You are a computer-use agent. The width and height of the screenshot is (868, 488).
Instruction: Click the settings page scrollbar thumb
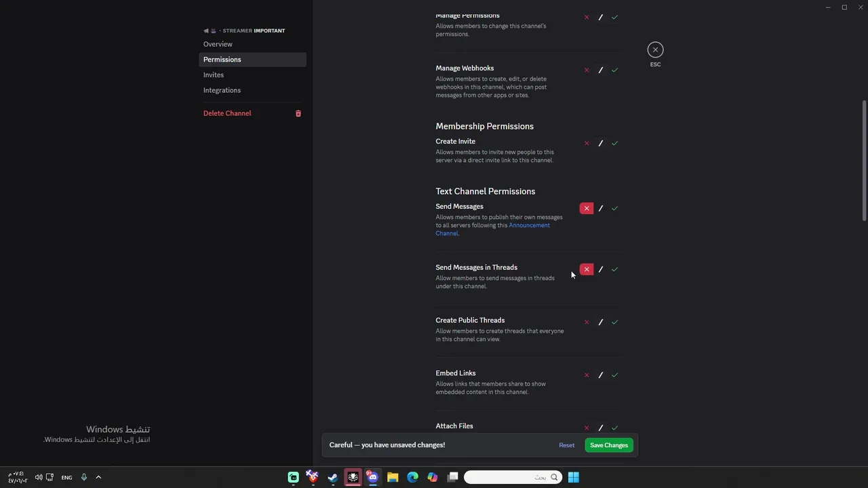click(864, 161)
